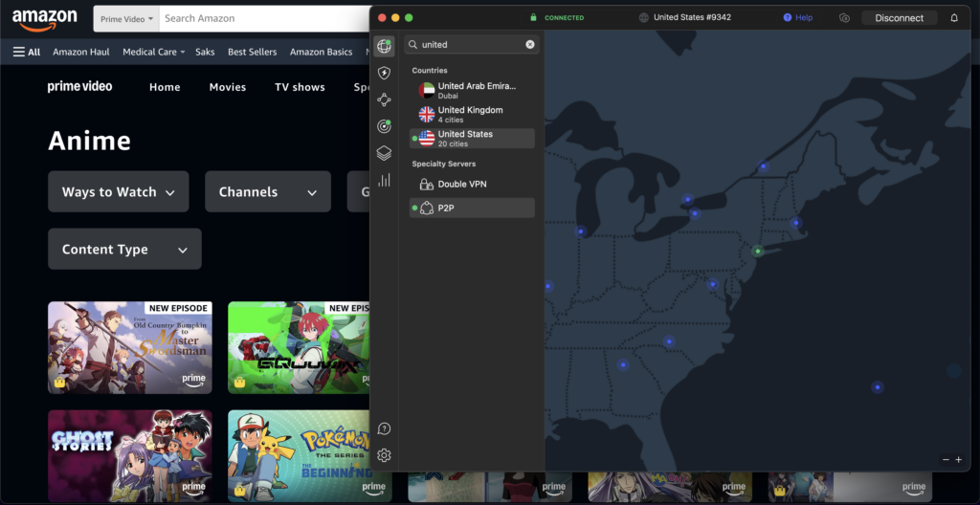Click the stacked layers icon in NordVPN sidebar
This screenshot has height=505, width=980.
(x=384, y=153)
